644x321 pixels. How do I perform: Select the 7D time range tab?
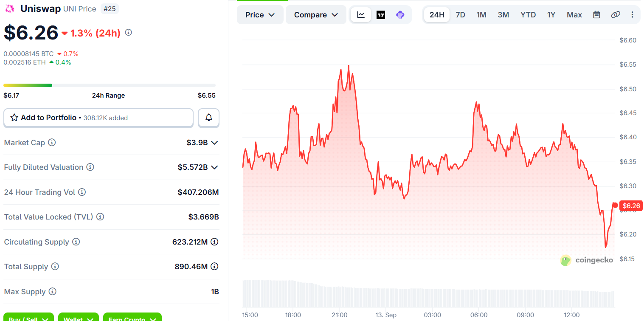click(x=460, y=15)
